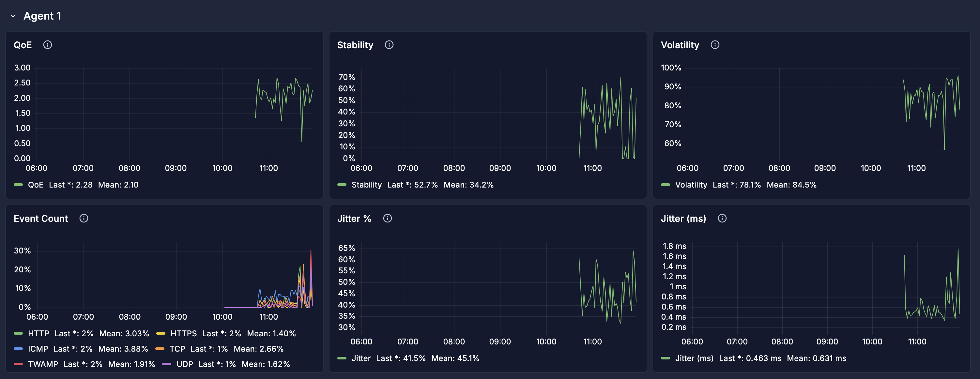Click the Jitter % info icon
980x379 pixels.
[387, 219]
